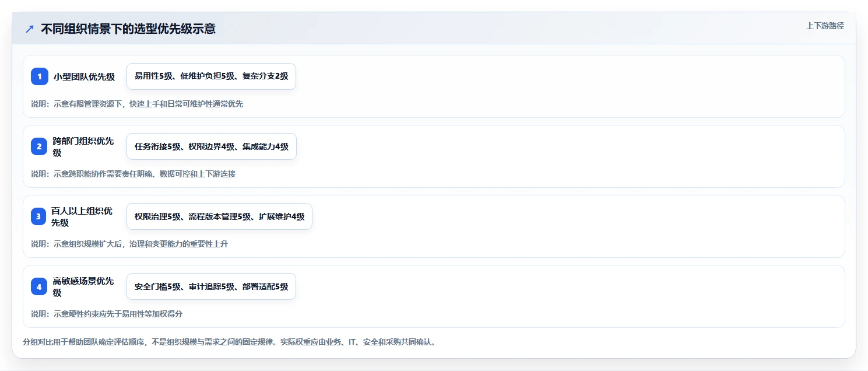Image resolution: width=868 pixels, height=371 pixels.
Task: Click the 小型团队优先级 row title
Action: coord(84,76)
